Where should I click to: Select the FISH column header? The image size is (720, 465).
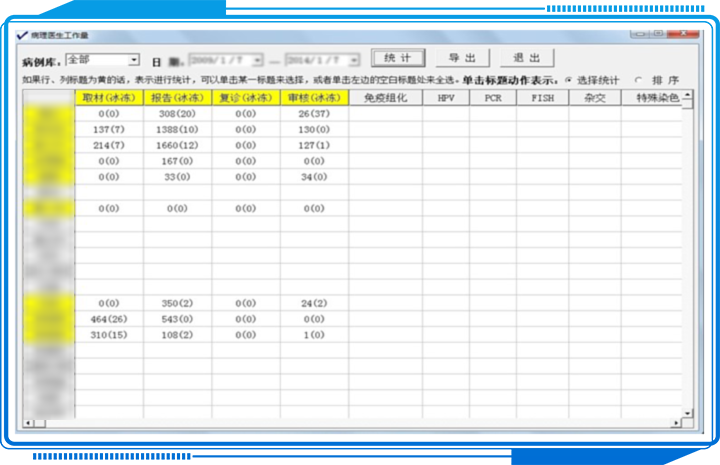(542, 98)
